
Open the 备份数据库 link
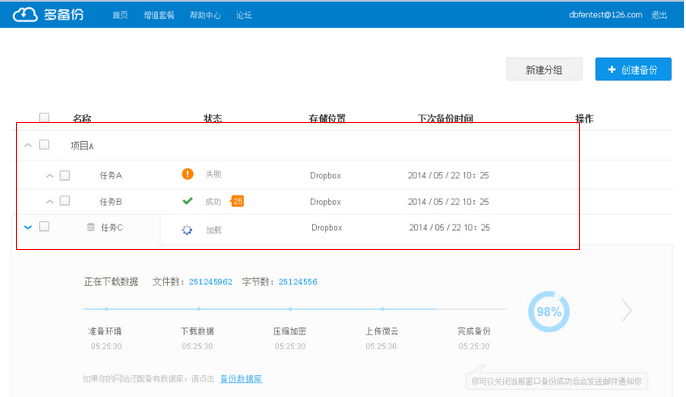point(241,379)
